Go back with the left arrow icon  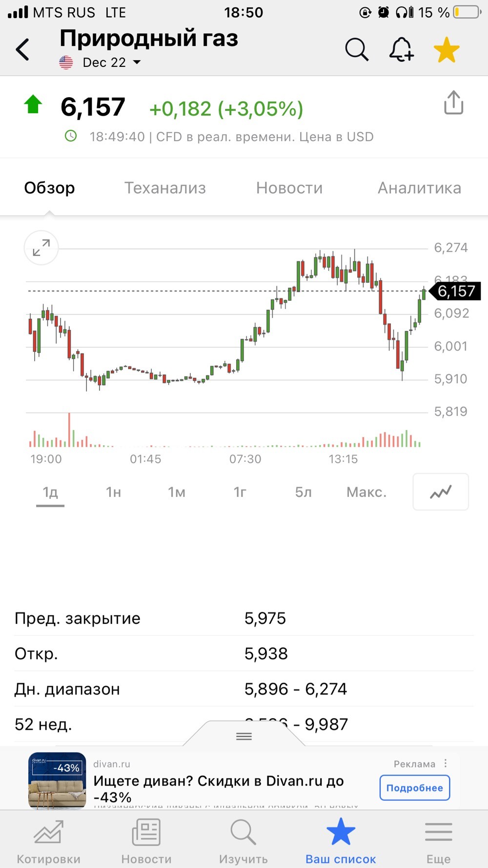click(x=22, y=49)
